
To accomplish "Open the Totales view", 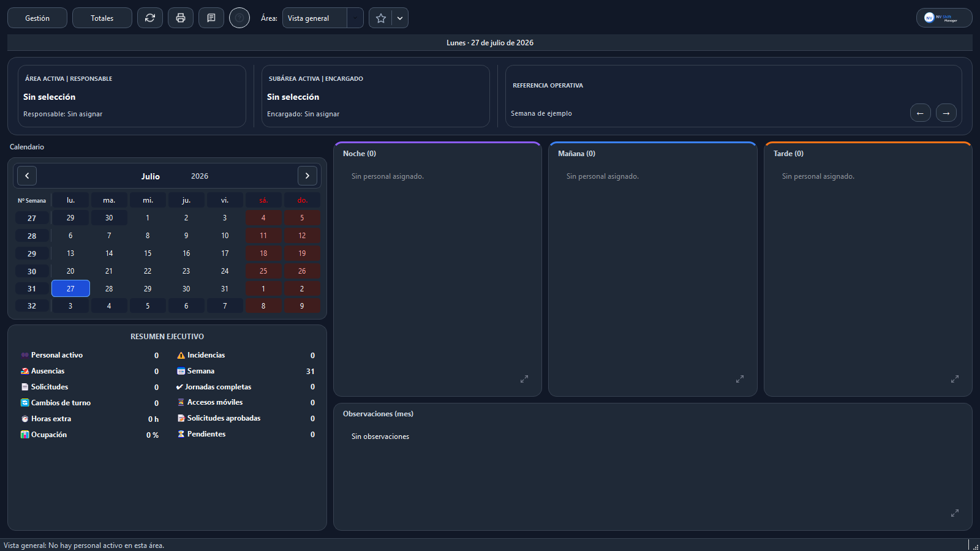I will pos(102,18).
